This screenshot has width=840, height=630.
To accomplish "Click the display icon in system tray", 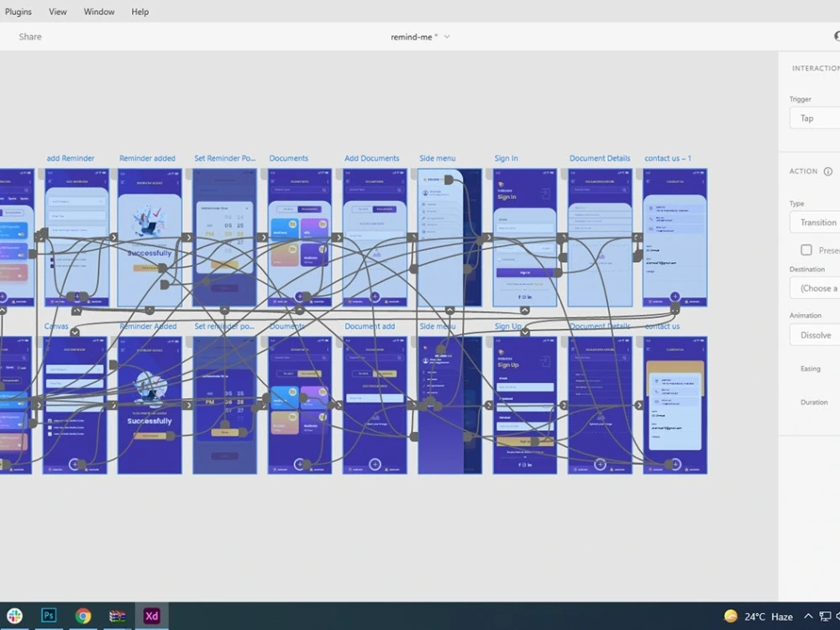I will click(x=826, y=616).
